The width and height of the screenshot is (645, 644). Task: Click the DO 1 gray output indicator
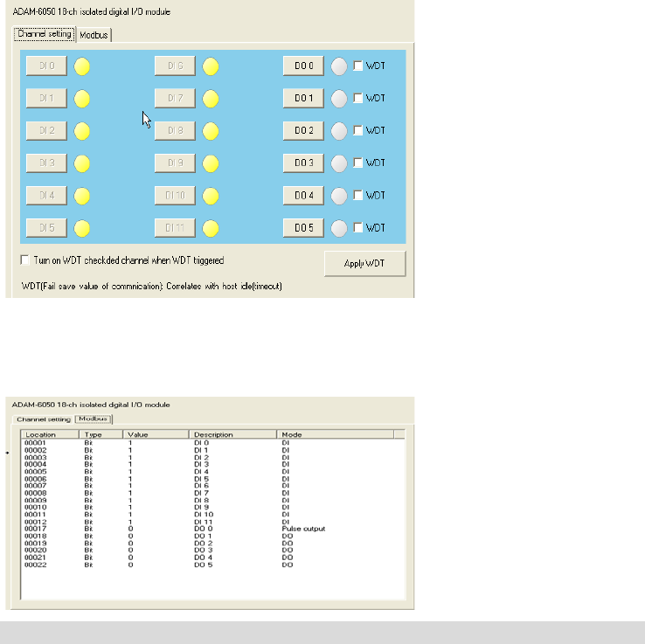coord(339,99)
